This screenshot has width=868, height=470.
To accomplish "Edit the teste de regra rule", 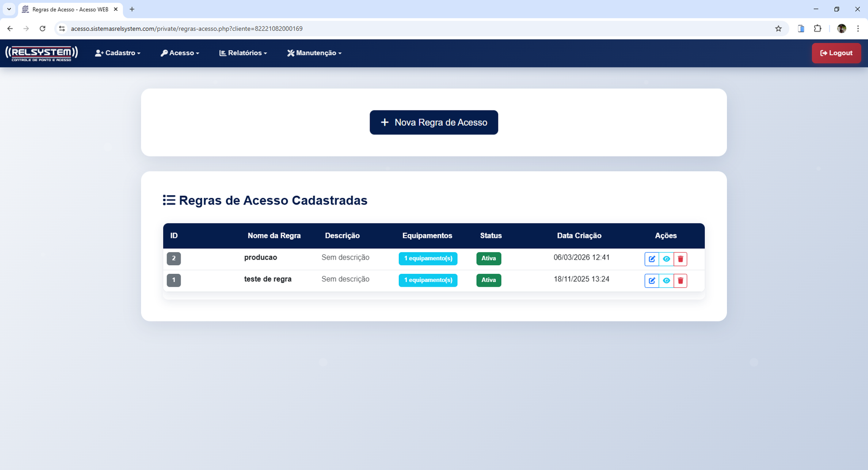I will (652, 281).
